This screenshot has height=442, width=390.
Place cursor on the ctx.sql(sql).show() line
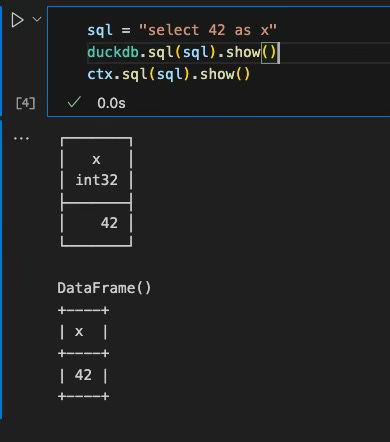point(169,74)
